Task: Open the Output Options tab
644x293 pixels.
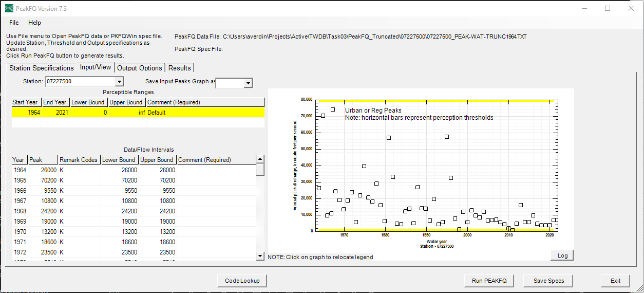Action: 140,68
